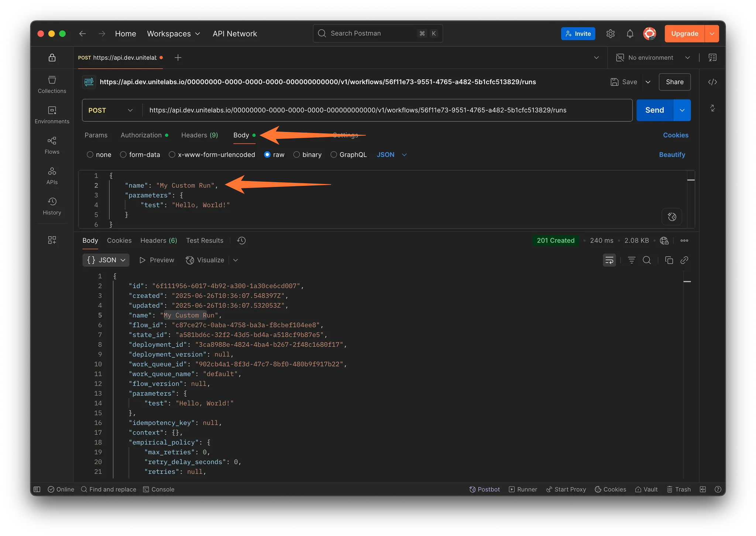Select the none body type
The height and width of the screenshot is (536, 756).
click(99, 155)
